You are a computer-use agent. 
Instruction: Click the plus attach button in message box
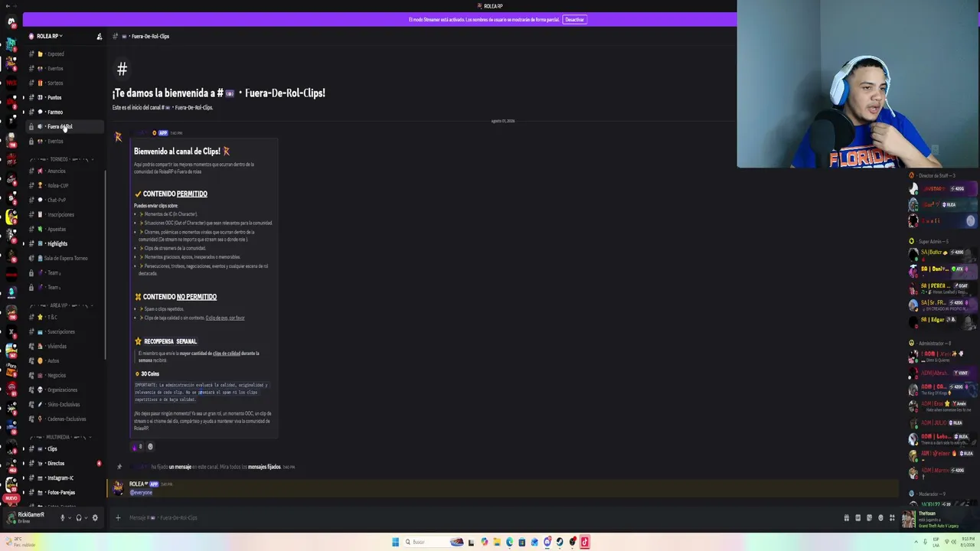[118, 518]
